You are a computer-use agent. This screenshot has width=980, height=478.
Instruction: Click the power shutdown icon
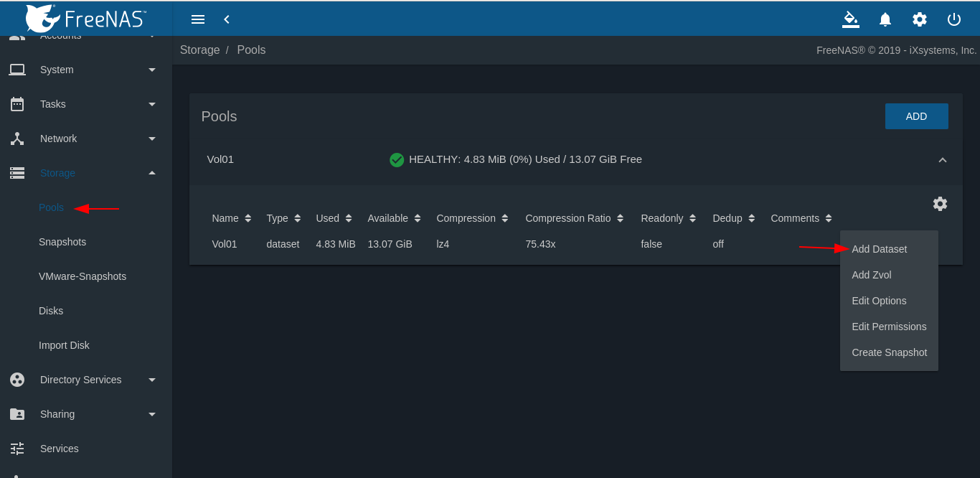(x=953, y=19)
